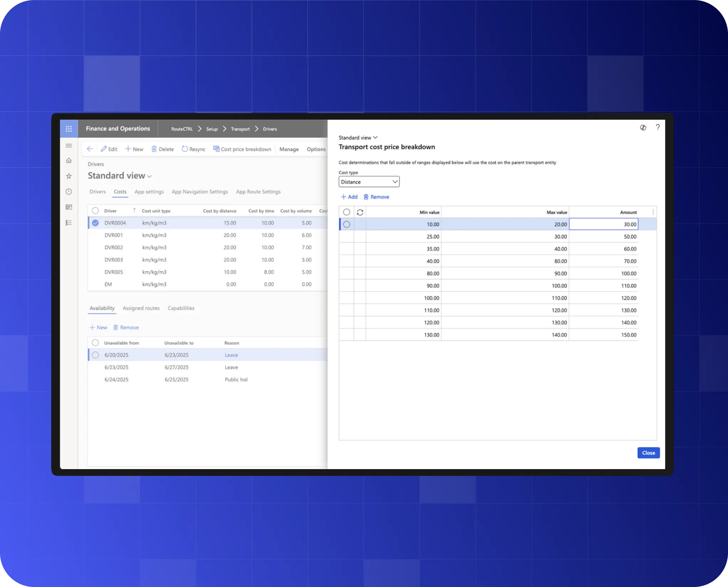This screenshot has height=587, width=728.
Task: Open the Options menu
Action: [316, 149]
